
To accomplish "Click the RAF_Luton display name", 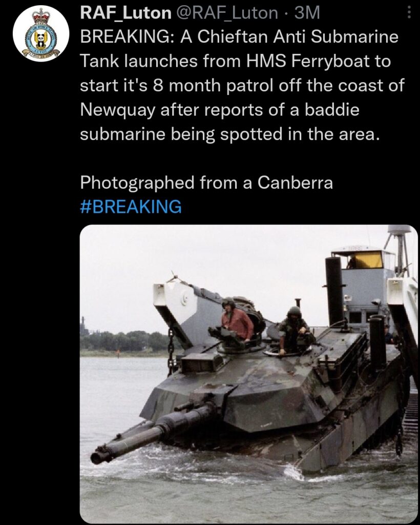I will [125, 13].
